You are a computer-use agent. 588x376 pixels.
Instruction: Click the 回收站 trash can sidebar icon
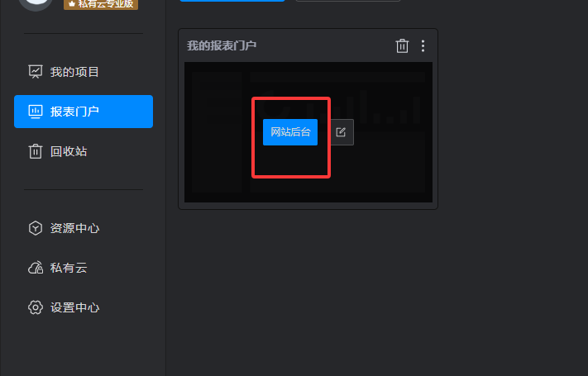click(36, 151)
